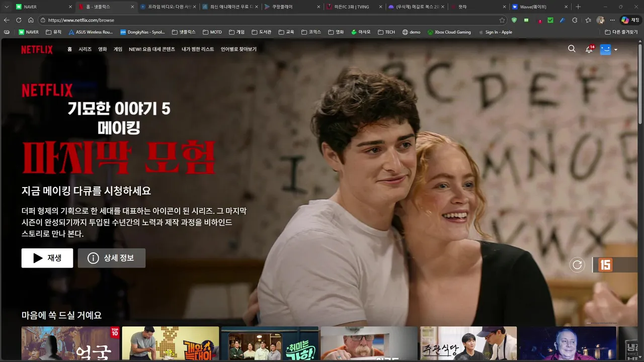Image resolution: width=644 pixels, height=362 pixels.
Task: Open the 아사모 bookmark
Action: coord(361,32)
